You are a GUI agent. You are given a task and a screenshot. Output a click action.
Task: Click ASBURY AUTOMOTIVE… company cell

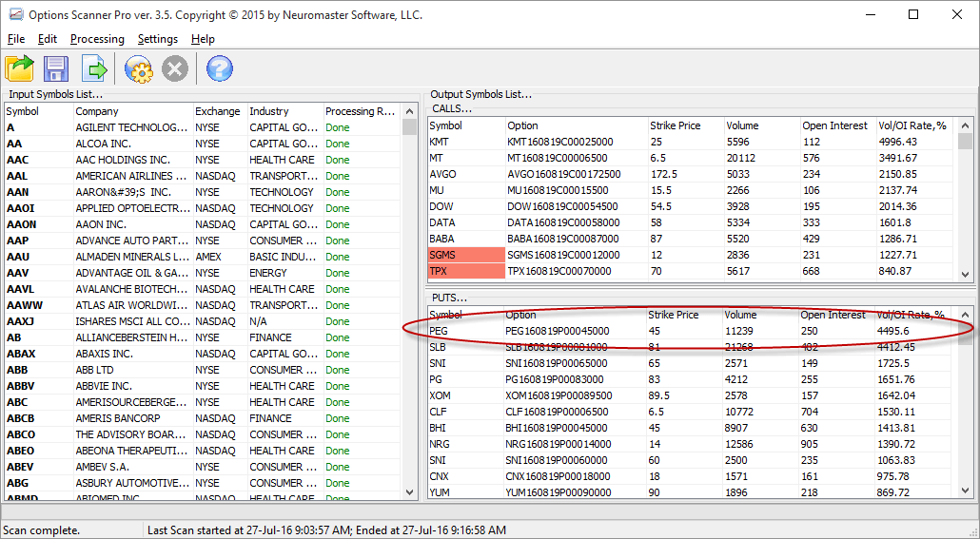click(132, 484)
